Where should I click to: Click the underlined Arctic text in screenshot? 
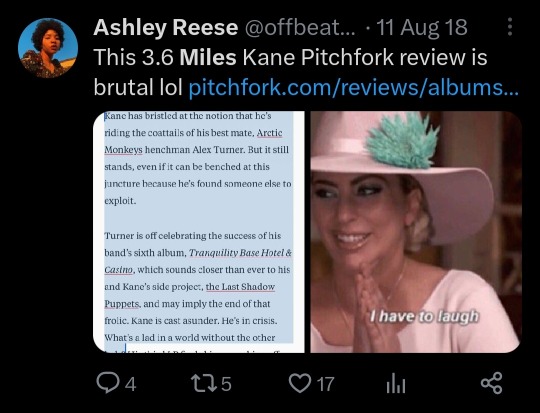click(x=270, y=133)
